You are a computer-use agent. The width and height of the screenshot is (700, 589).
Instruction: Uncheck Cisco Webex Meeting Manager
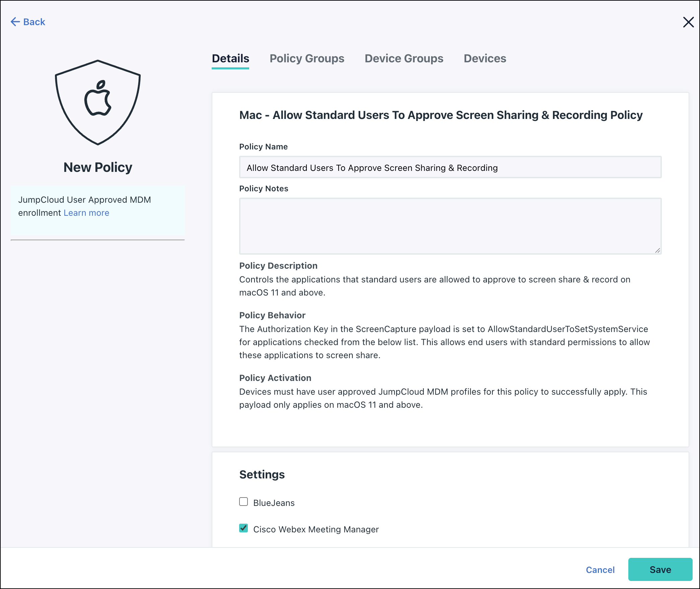tap(243, 528)
